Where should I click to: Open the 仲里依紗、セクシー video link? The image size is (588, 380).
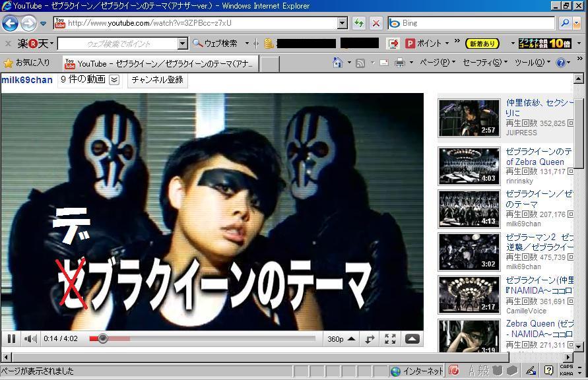click(x=540, y=108)
